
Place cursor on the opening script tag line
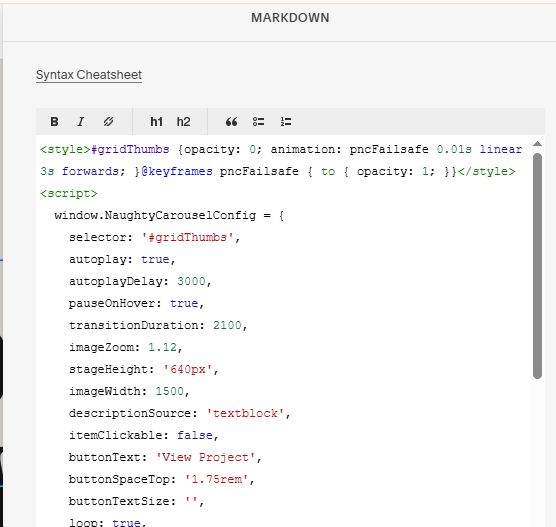(x=69, y=194)
